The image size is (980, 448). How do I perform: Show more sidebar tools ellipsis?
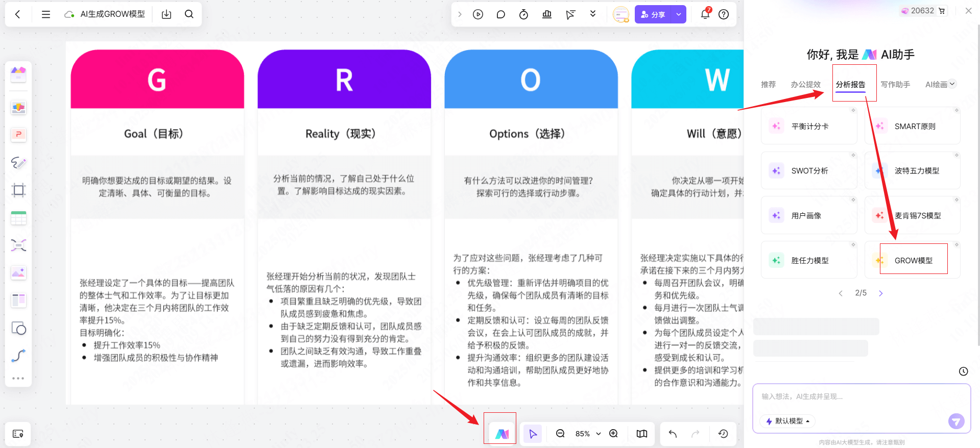tap(18, 378)
